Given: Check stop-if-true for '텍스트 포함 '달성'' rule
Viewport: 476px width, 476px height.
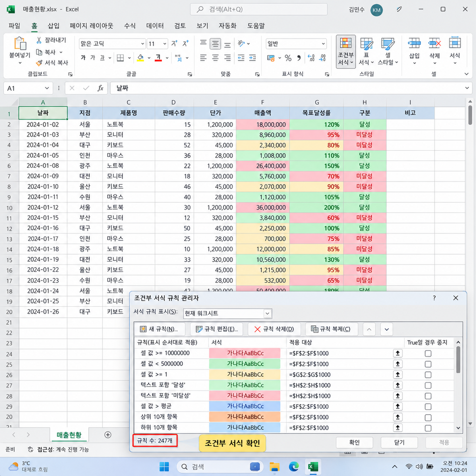Looking at the screenshot, I should (428, 385).
